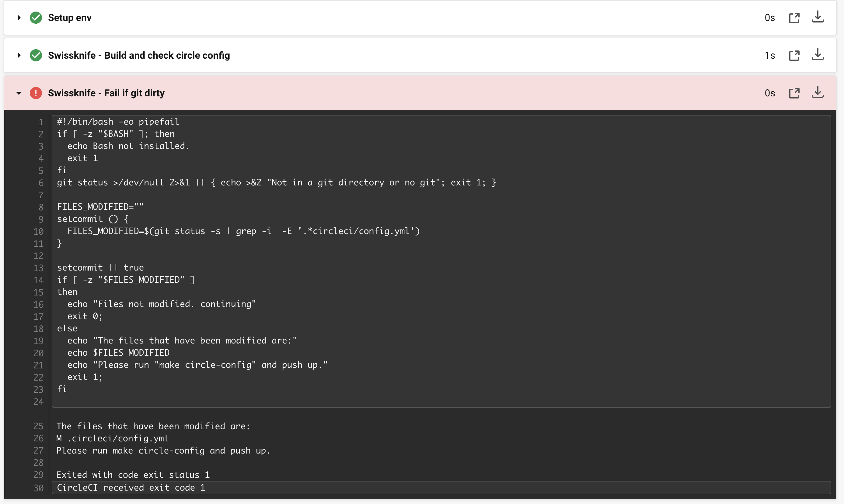844x504 pixels.
Task: Open Setup env log in new tab
Action: point(795,17)
